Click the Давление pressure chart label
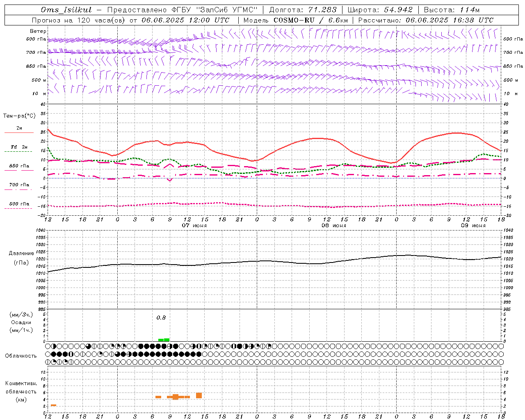This screenshot has width=525, height=420. click(x=21, y=253)
